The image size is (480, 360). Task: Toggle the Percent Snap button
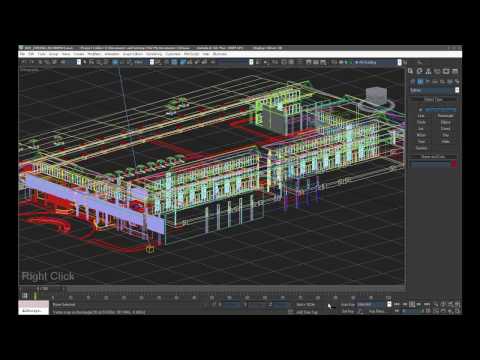197,62
